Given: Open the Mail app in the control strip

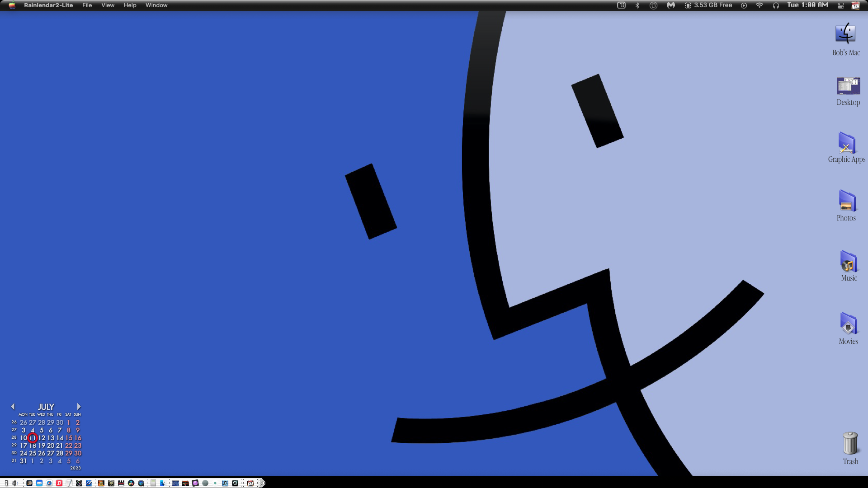Looking at the screenshot, I should [x=39, y=483].
